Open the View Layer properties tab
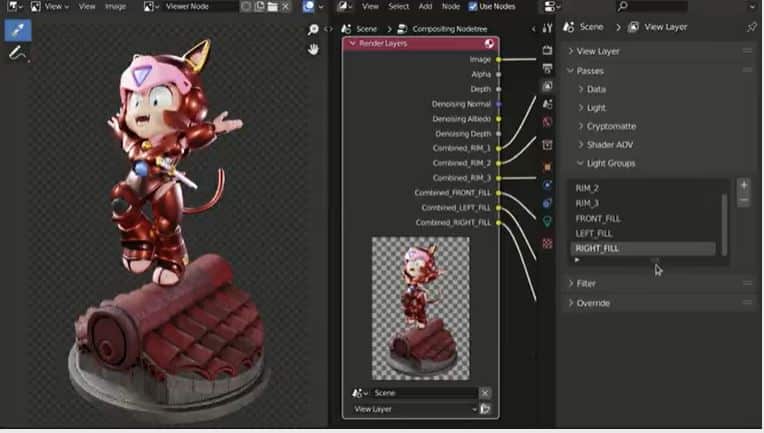 pos(547,87)
